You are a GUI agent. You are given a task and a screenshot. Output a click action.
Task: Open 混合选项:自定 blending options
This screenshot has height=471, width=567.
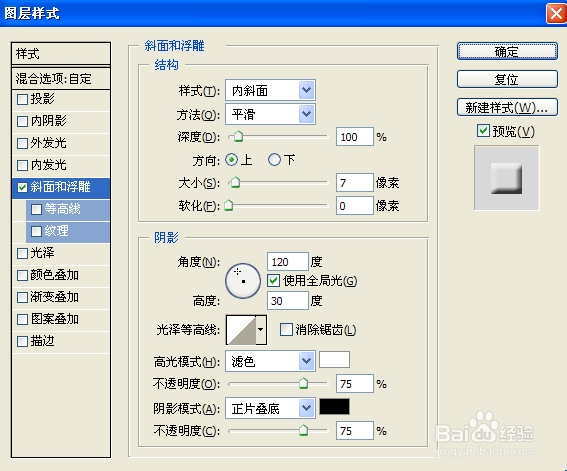click(x=61, y=78)
